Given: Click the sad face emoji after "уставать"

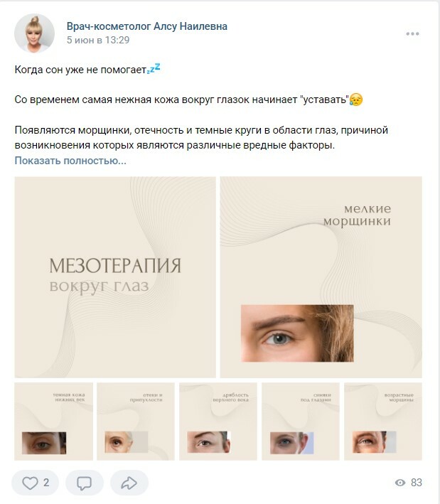Looking at the screenshot, I should point(356,100).
